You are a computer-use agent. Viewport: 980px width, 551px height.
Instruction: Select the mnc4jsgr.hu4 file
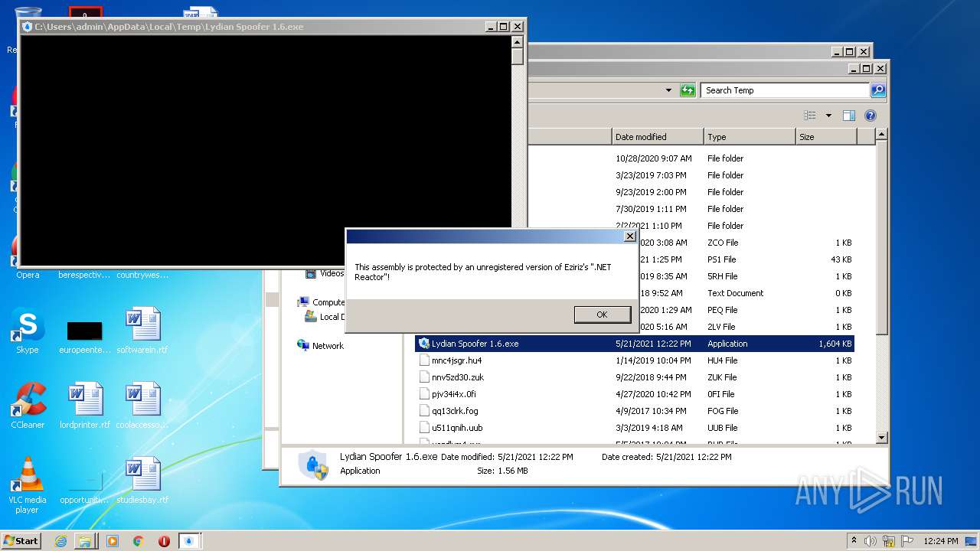pyautogui.click(x=456, y=360)
